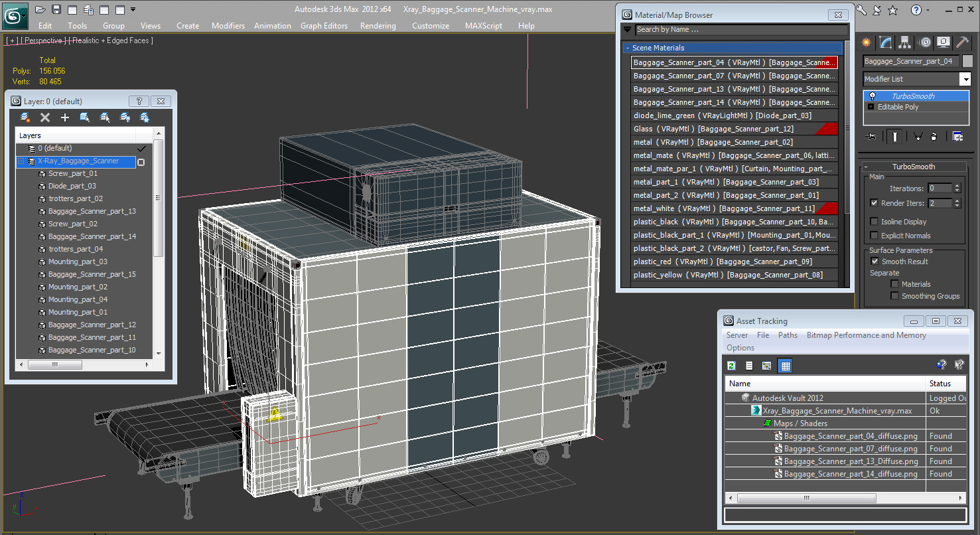Click the Save File floppy disk icon
Screen dimensions: 980x535
[x=56, y=9]
